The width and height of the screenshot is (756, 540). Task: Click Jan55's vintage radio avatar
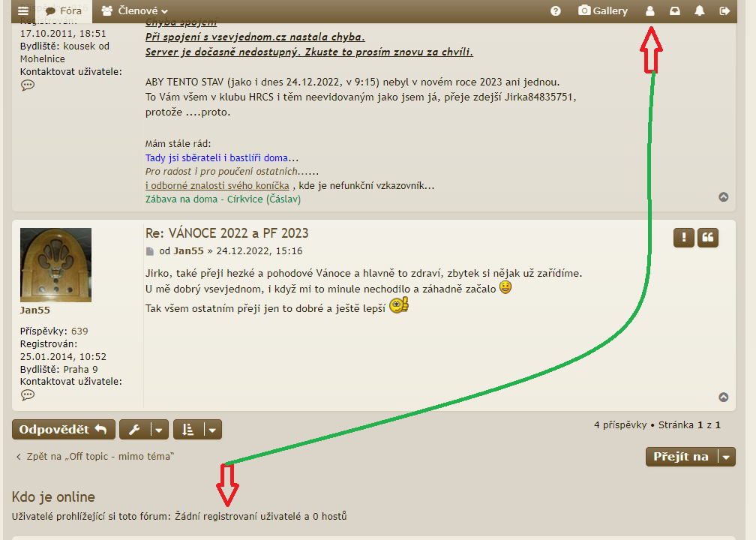click(55, 265)
